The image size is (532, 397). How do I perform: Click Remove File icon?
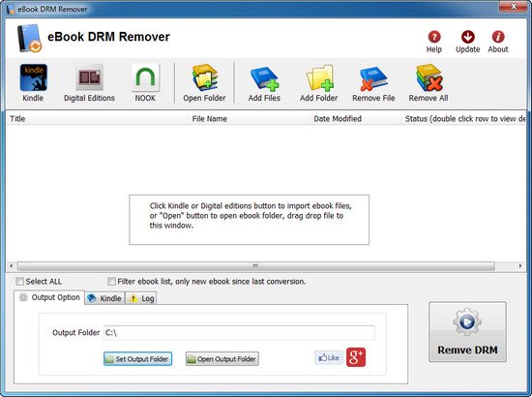tap(373, 78)
